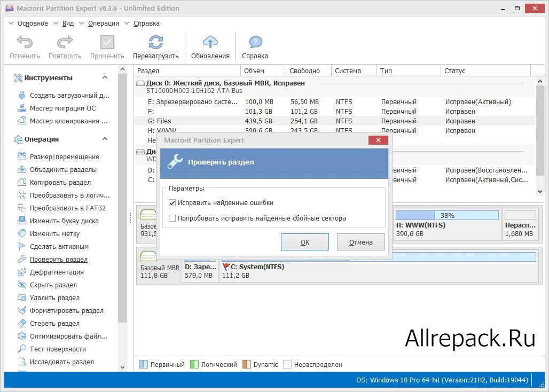Screen dimensions: 549x392
Task: Collapse the Инструменты section chevron
Action: coord(105,77)
